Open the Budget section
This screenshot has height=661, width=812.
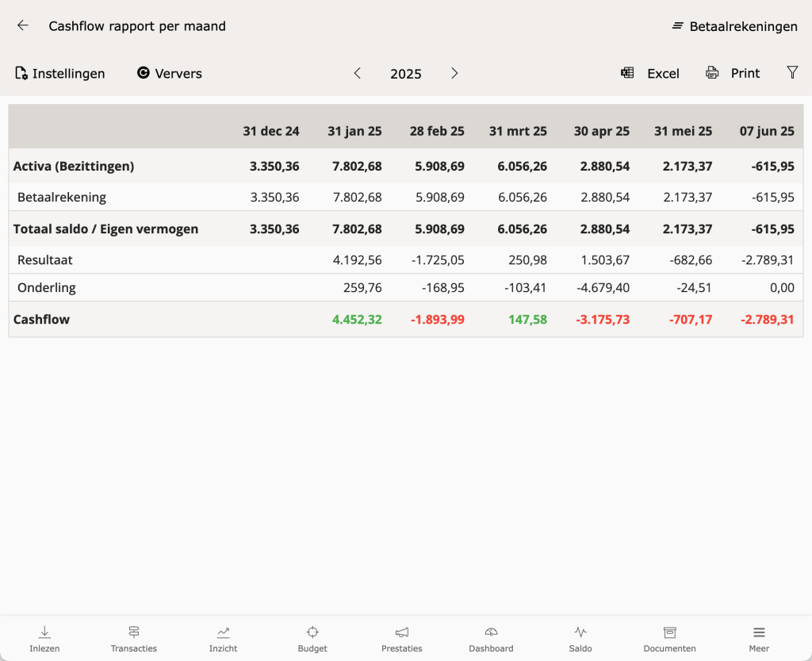[312, 639]
